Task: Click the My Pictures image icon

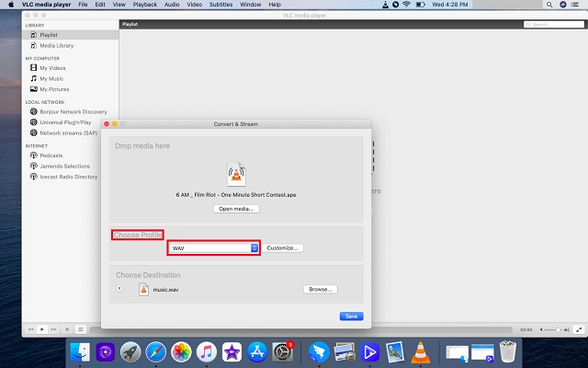Action: tap(33, 89)
